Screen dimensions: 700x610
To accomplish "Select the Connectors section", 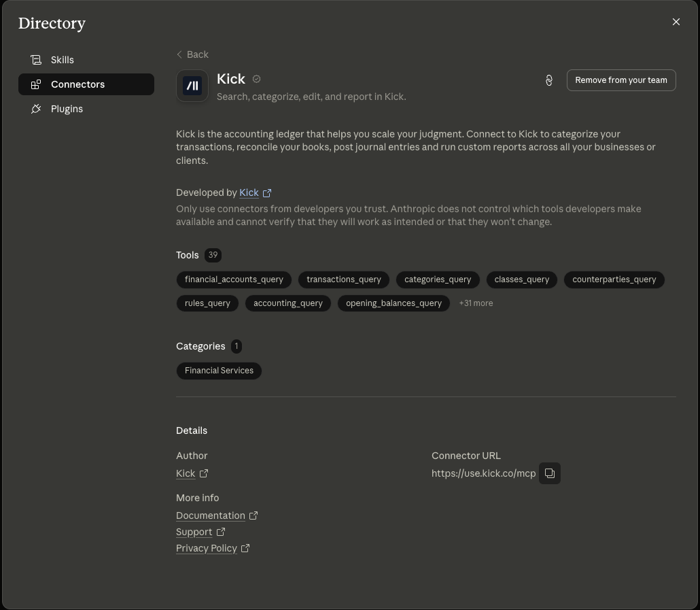I will pos(86,84).
